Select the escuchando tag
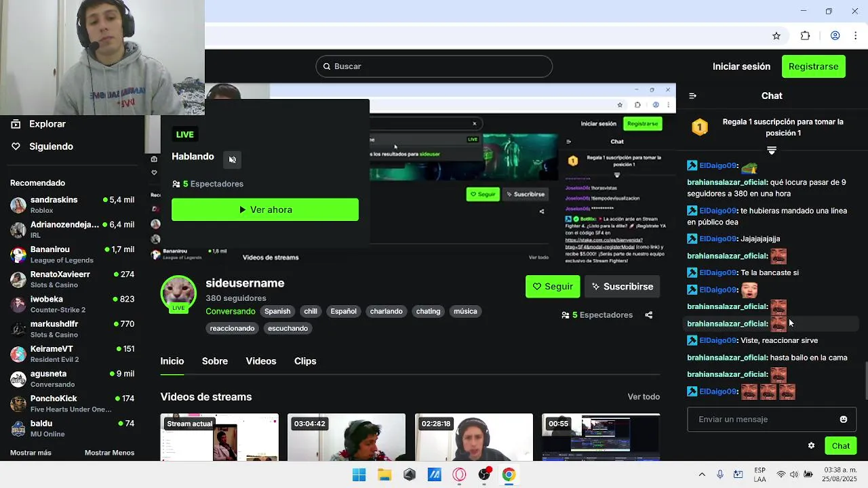868x488 pixels. click(288, 328)
